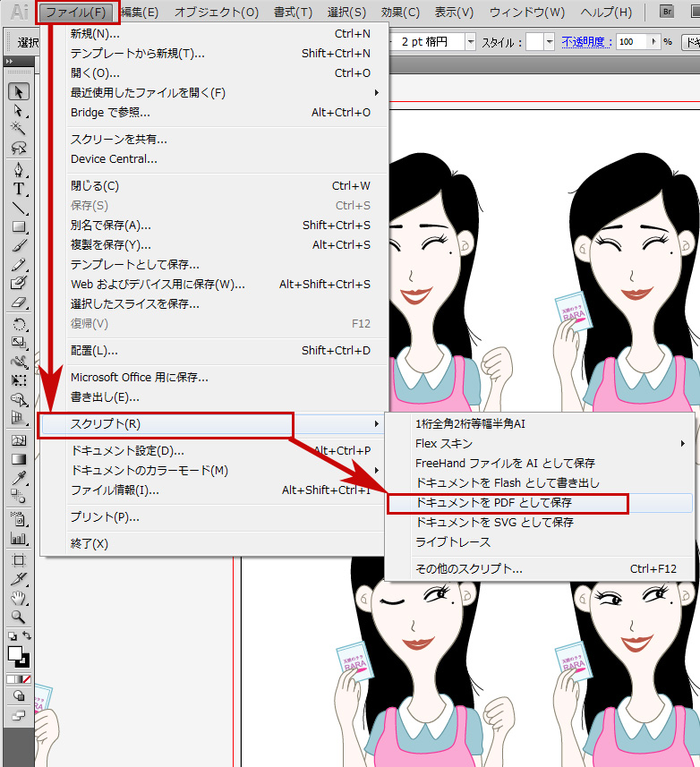700x767 pixels.
Task: Set paint type to None
Action: 27,679
